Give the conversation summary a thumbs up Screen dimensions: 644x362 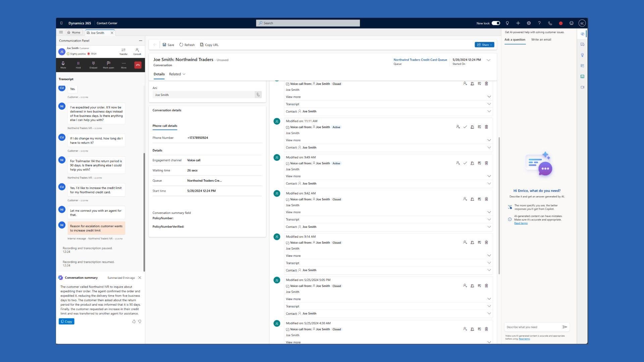pos(134,321)
